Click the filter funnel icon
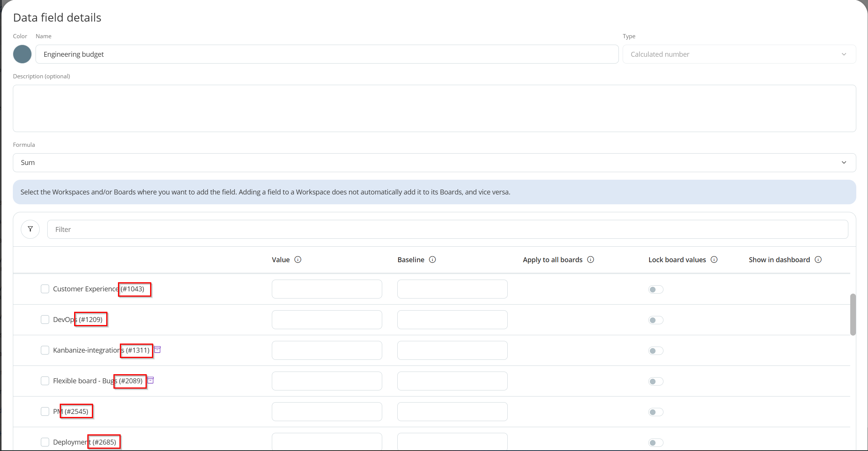 pyautogui.click(x=30, y=229)
